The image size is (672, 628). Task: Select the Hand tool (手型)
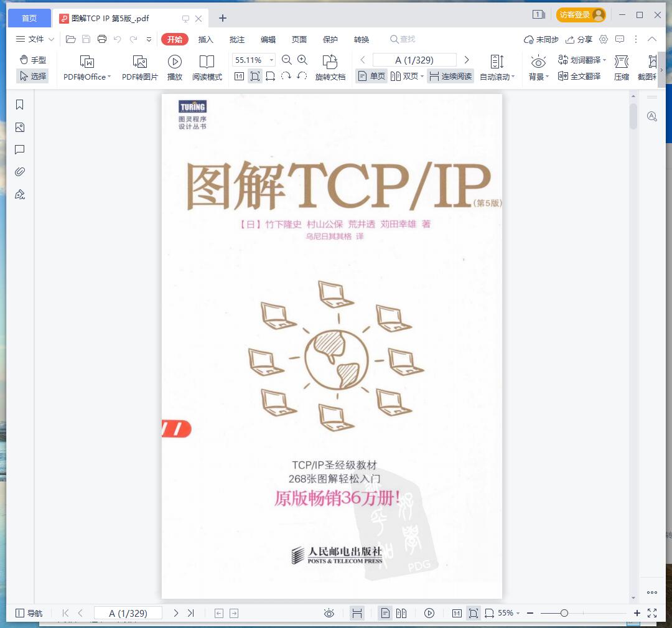pos(32,60)
